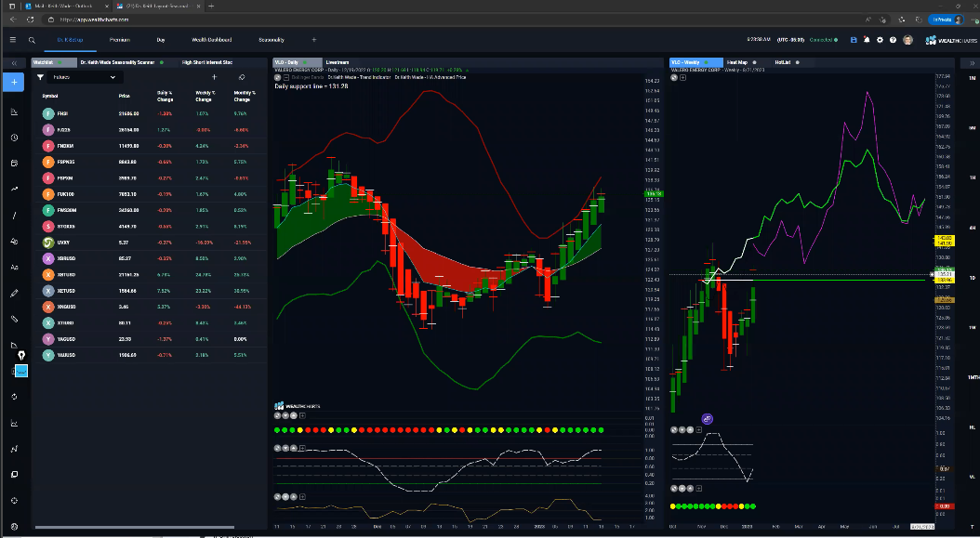The height and width of the screenshot is (538, 980).
Task: Click the eraser icon in watchlist toolbar
Action: coord(241,77)
